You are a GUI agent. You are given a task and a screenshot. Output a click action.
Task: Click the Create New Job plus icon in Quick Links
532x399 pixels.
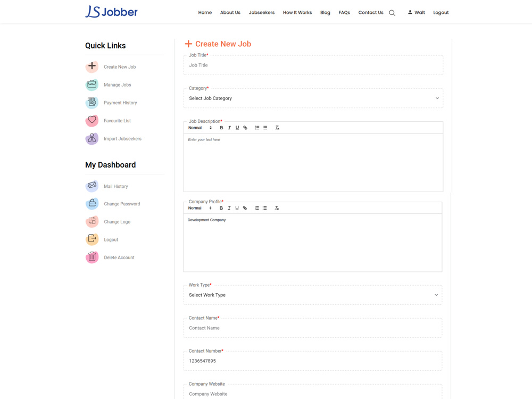[x=92, y=66]
